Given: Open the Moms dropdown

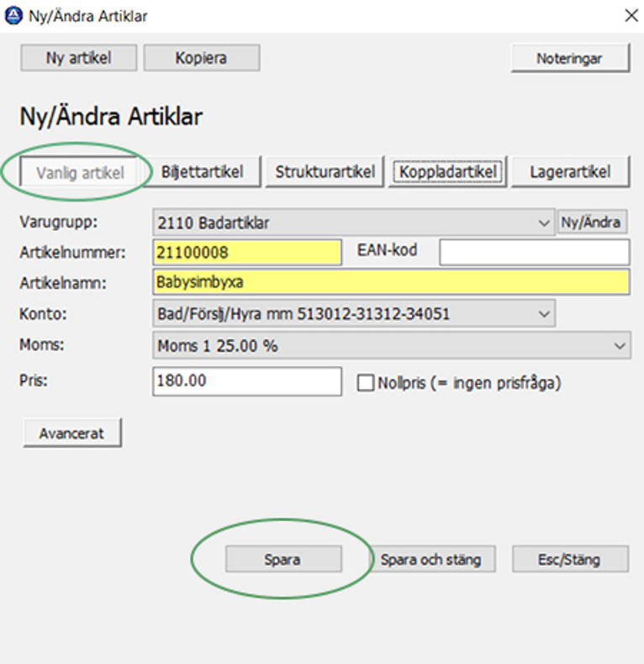Looking at the screenshot, I should click(392, 345).
